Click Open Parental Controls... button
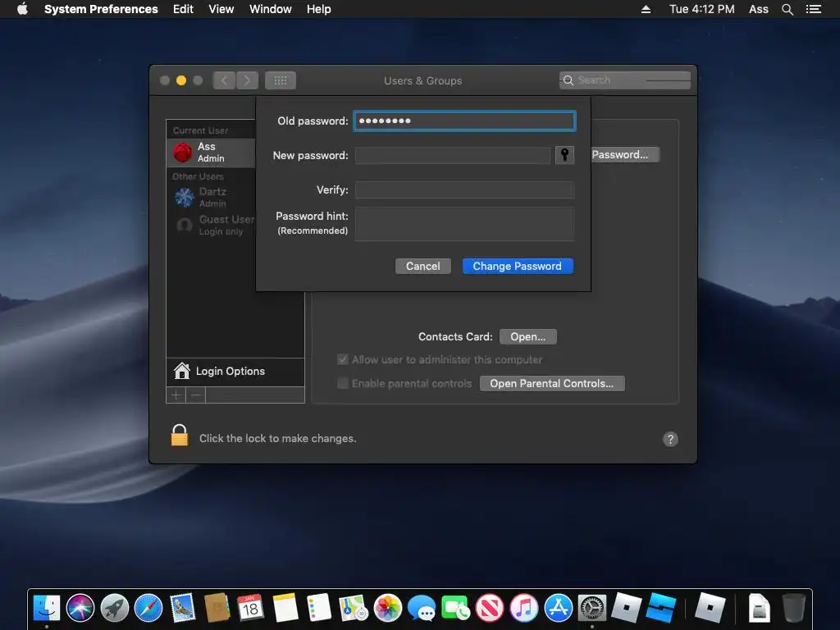840x630 pixels. click(x=552, y=384)
